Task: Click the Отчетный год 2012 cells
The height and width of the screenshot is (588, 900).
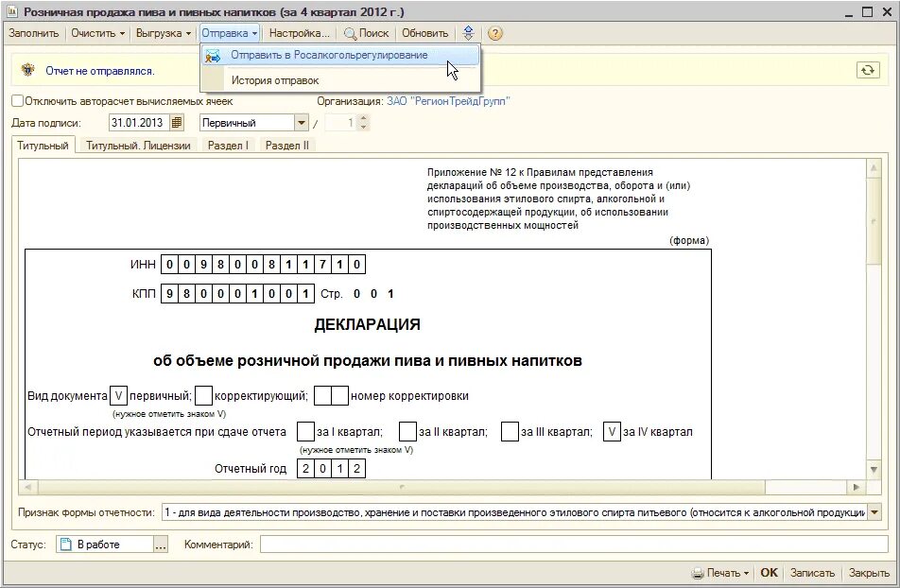Action: pyautogui.click(x=331, y=469)
